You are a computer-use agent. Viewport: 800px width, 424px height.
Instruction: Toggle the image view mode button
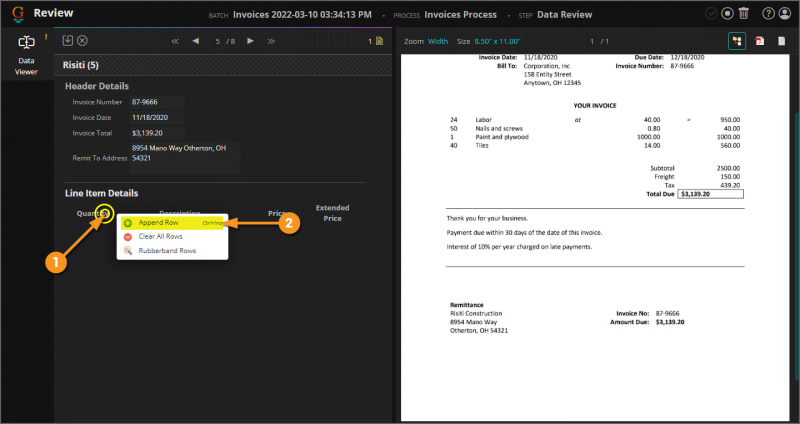[x=737, y=41]
